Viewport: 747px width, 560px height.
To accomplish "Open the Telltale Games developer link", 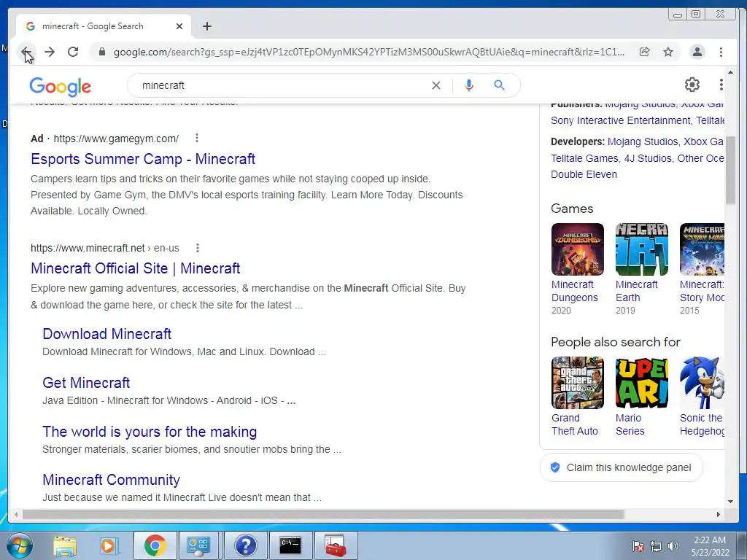I will point(584,158).
